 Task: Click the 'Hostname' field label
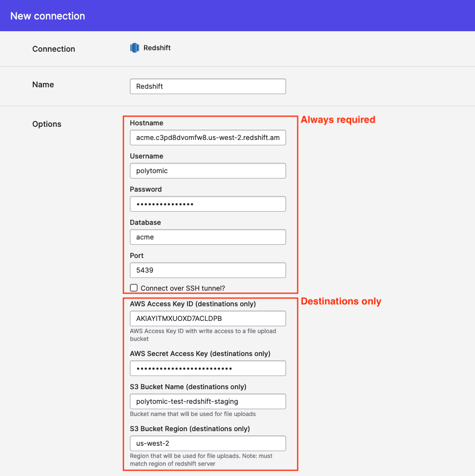tap(146, 123)
